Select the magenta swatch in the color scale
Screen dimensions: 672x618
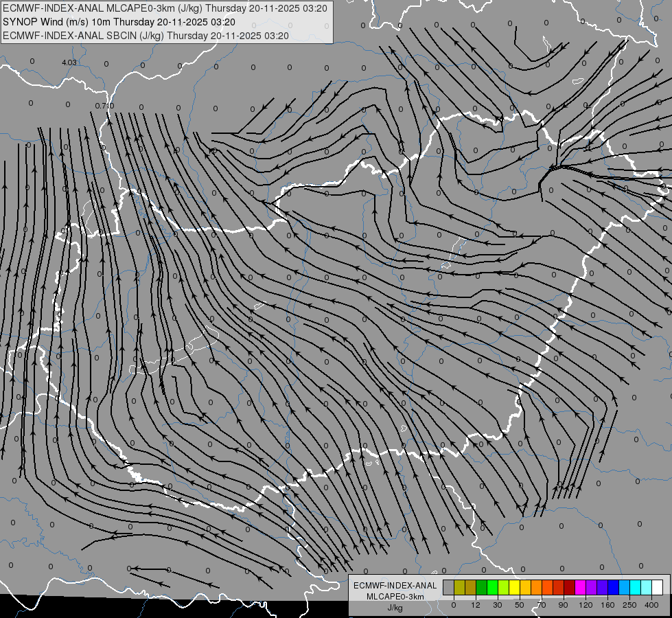tap(581, 587)
